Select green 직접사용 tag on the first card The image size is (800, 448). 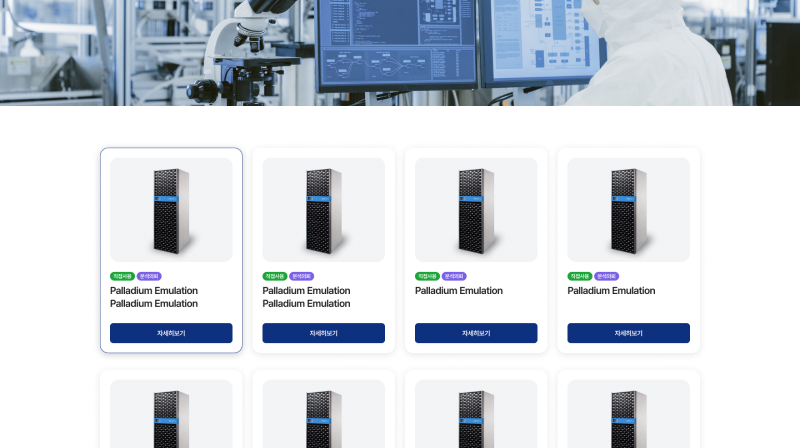(122, 276)
